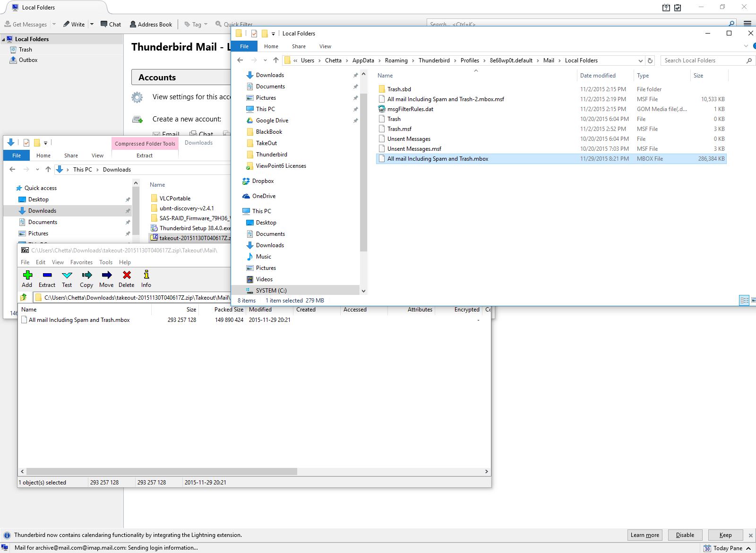Click the 7-Zip Test button
Image resolution: width=756 pixels, height=553 pixels.
point(67,278)
